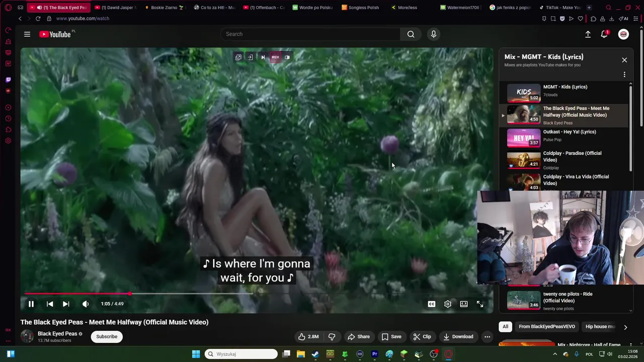This screenshot has height=362, width=644.
Task: Open the Opera main menu logo
Action: tap(8, 8)
